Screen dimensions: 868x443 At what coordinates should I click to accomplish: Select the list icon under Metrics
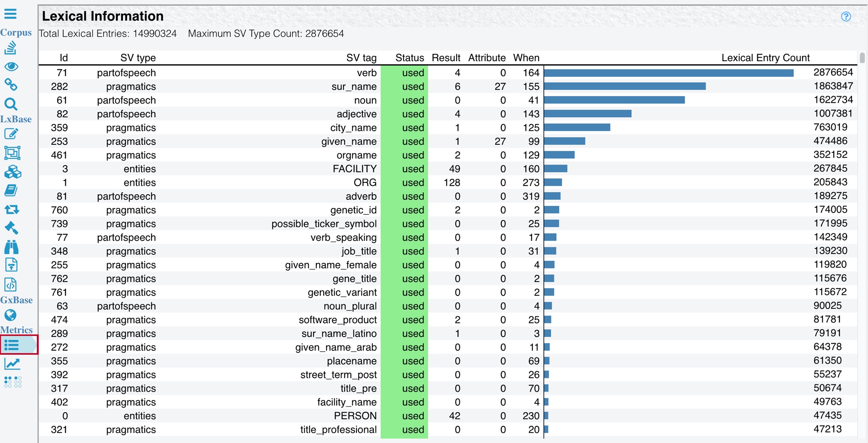[x=12, y=345]
